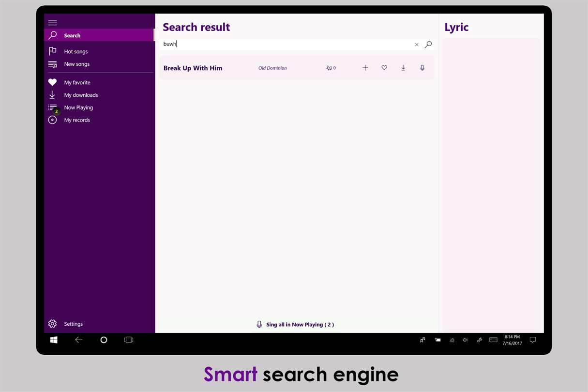Select Search in the sidebar
This screenshot has height=392, width=588.
[99, 35]
